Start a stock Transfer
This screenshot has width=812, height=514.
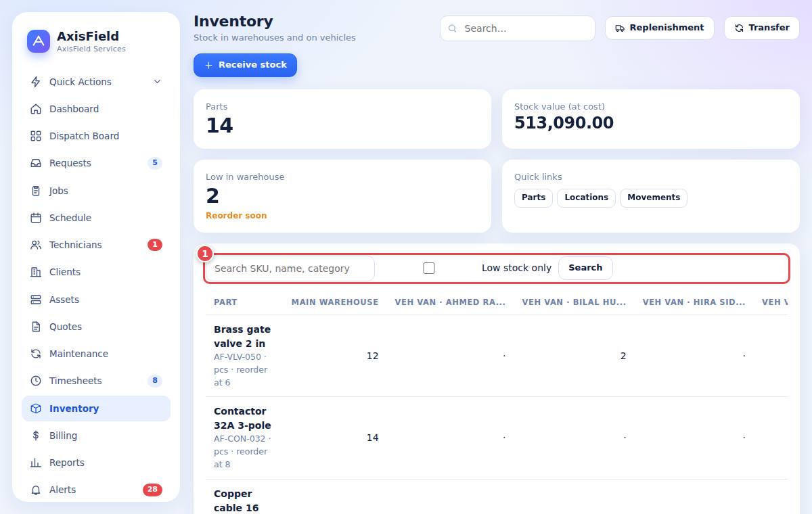click(x=762, y=28)
